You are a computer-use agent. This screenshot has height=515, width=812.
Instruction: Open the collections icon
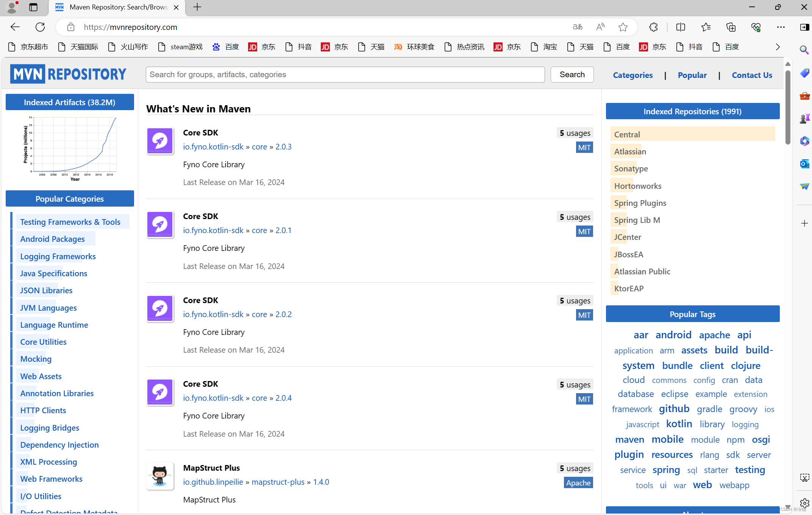[731, 27]
